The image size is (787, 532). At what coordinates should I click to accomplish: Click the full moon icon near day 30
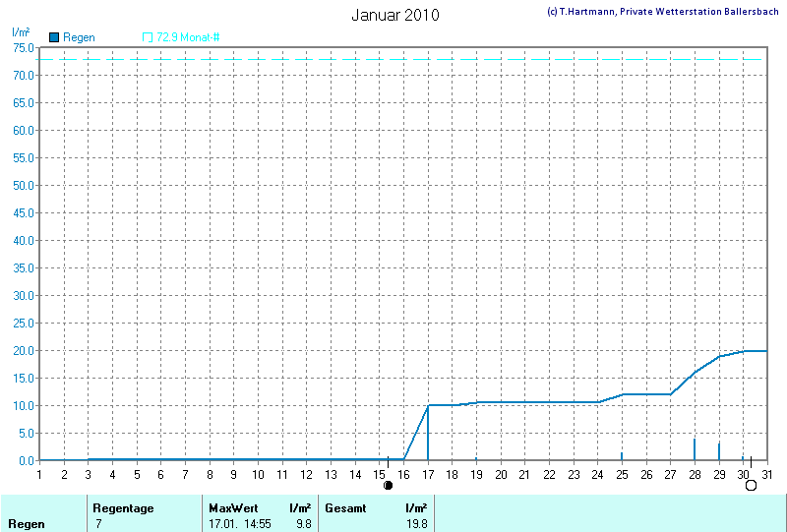point(751,485)
